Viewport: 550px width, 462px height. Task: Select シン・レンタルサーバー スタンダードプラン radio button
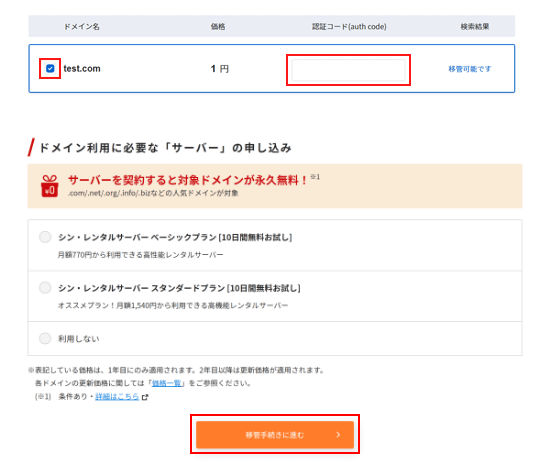point(45,288)
